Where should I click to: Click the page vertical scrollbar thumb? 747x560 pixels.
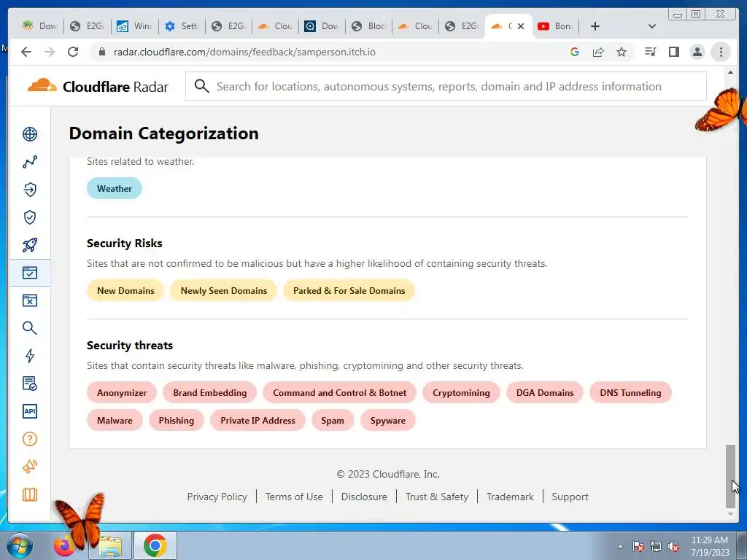tap(730, 475)
